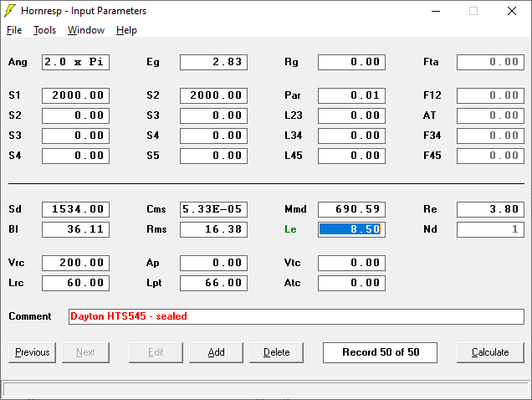Select the F34 field
The height and width of the screenshot is (400, 532).
[490, 136]
